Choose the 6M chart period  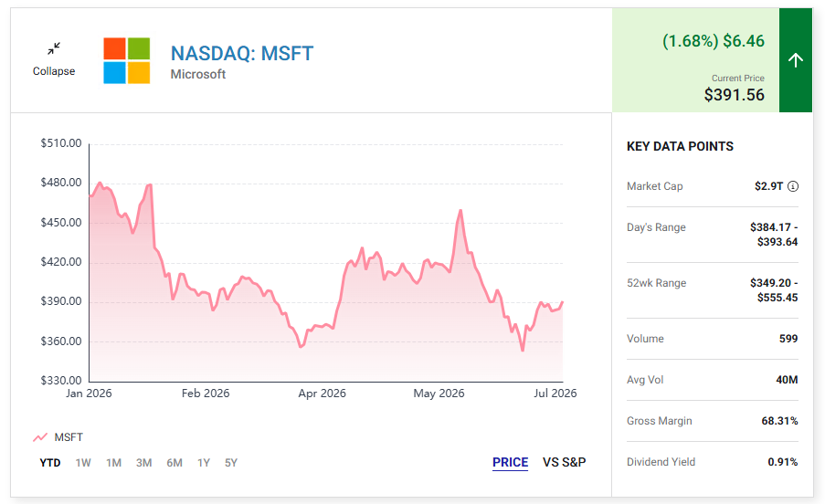tap(175, 463)
